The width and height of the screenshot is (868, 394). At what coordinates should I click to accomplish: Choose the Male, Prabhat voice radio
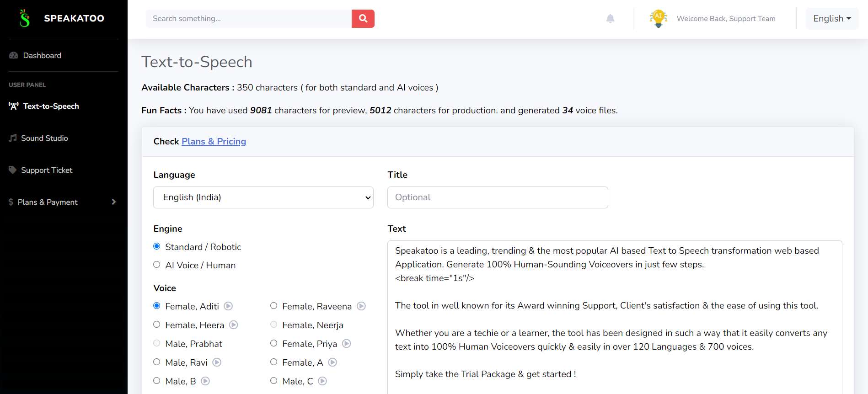click(157, 343)
